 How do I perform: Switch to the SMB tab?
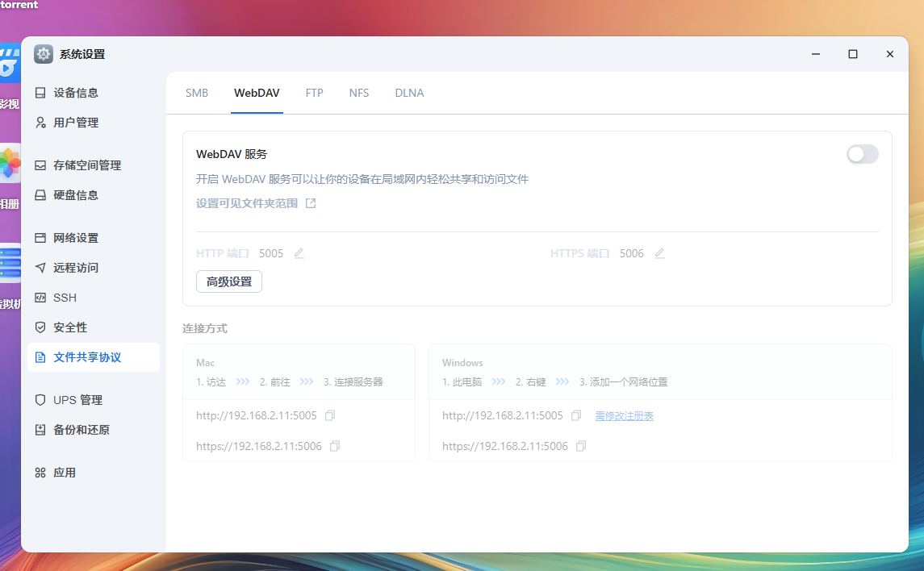[197, 93]
